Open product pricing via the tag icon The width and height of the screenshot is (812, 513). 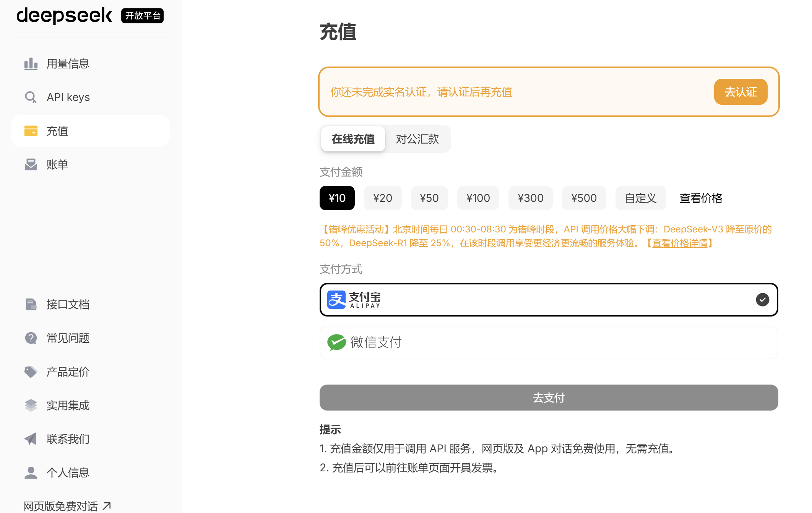pyautogui.click(x=31, y=372)
